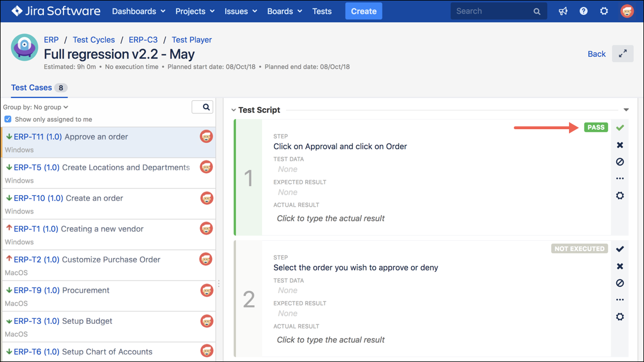Mark step 2 as blocked

[620, 283]
